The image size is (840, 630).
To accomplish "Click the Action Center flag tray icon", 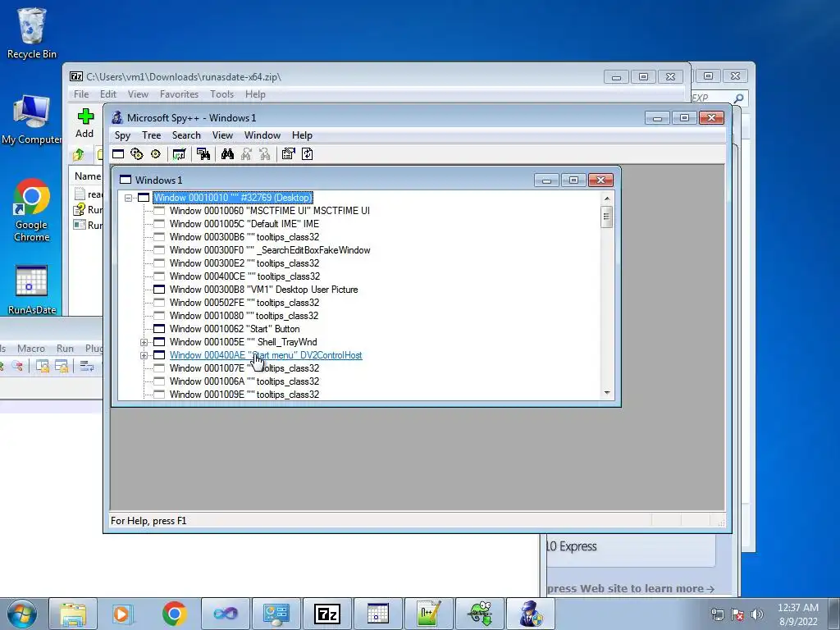I will click(x=737, y=614).
